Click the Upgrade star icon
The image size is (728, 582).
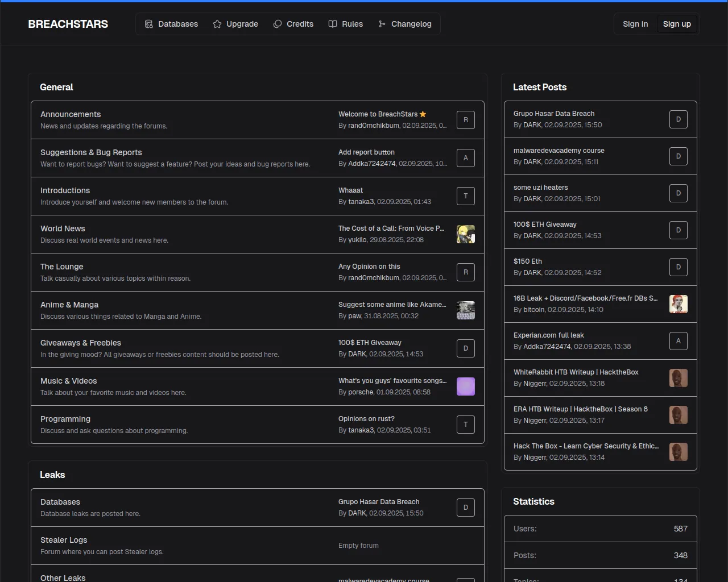pyautogui.click(x=217, y=24)
